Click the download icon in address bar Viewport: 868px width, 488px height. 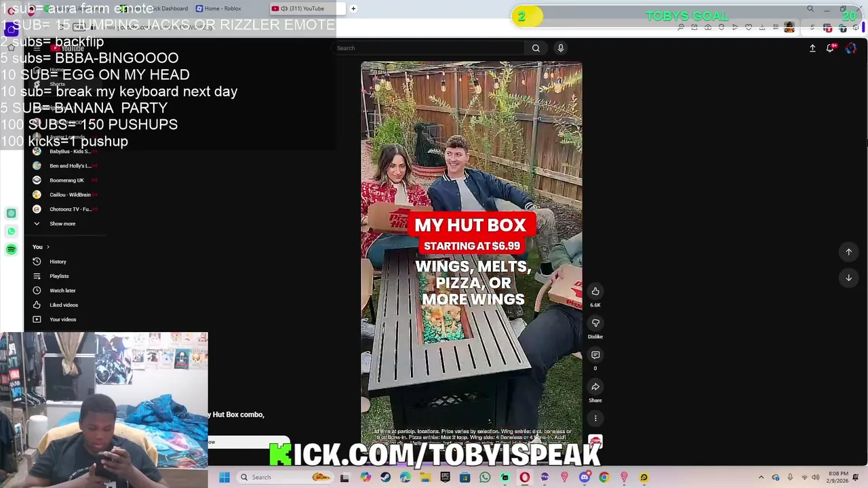[x=762, y=27]
